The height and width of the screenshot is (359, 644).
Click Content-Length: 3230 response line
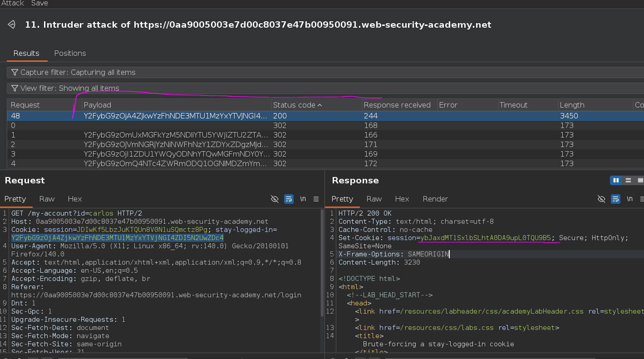click(x=379, y=262)
